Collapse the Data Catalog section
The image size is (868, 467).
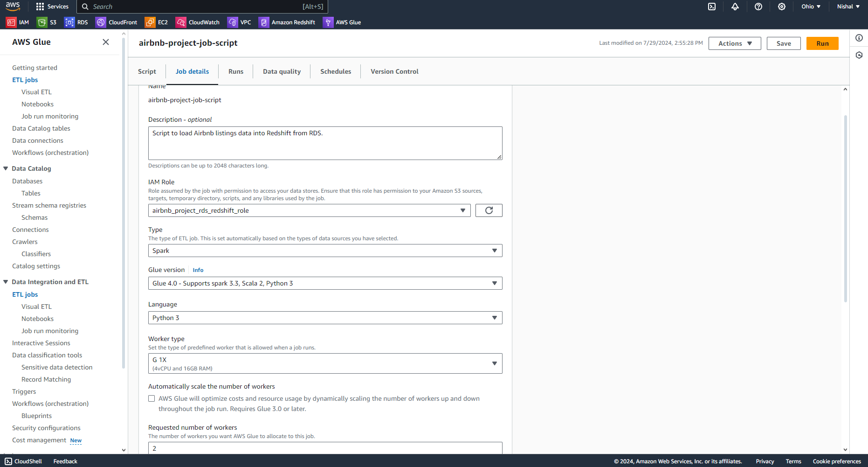tap(6, 168)
